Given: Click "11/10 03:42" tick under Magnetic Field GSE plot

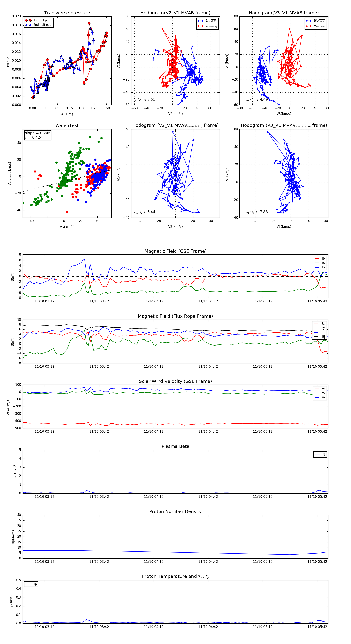Looking at the screenshot, I should [x=99, y=301].
